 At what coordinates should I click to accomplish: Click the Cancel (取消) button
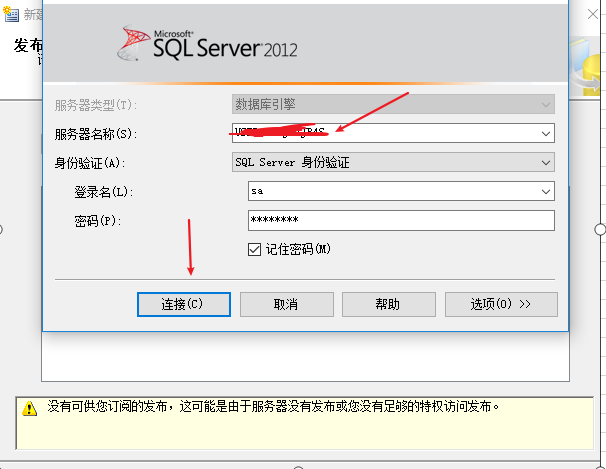point(286,304)
